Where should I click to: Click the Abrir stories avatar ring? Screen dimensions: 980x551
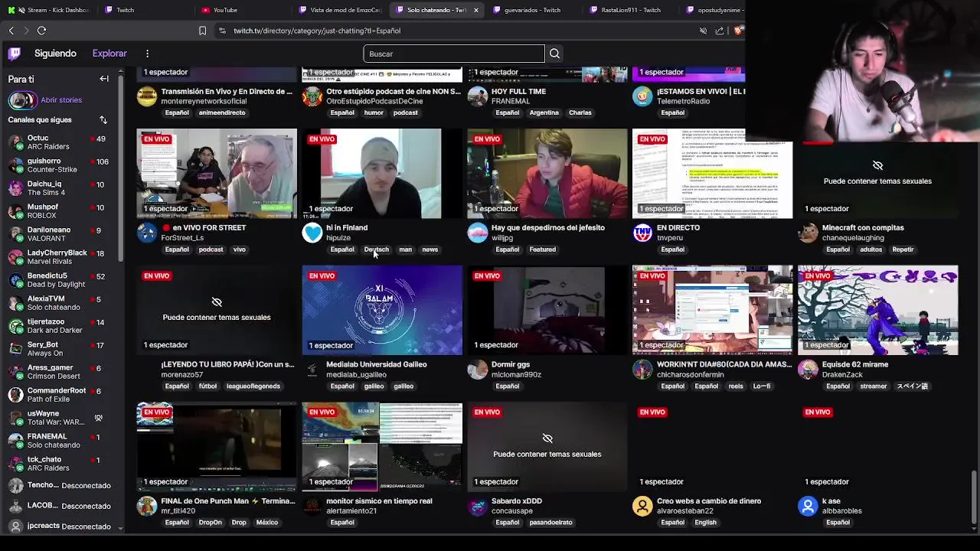point(22,100)
